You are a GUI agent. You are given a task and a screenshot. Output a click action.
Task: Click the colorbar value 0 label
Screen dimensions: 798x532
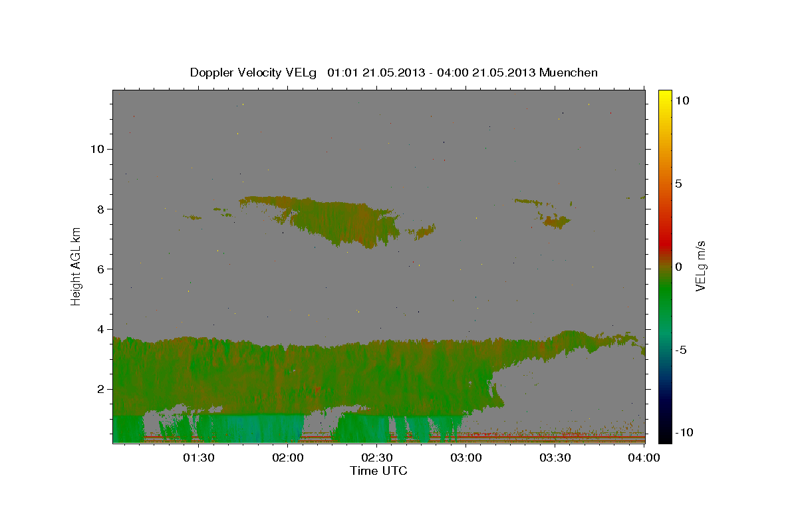click(679, 267)
